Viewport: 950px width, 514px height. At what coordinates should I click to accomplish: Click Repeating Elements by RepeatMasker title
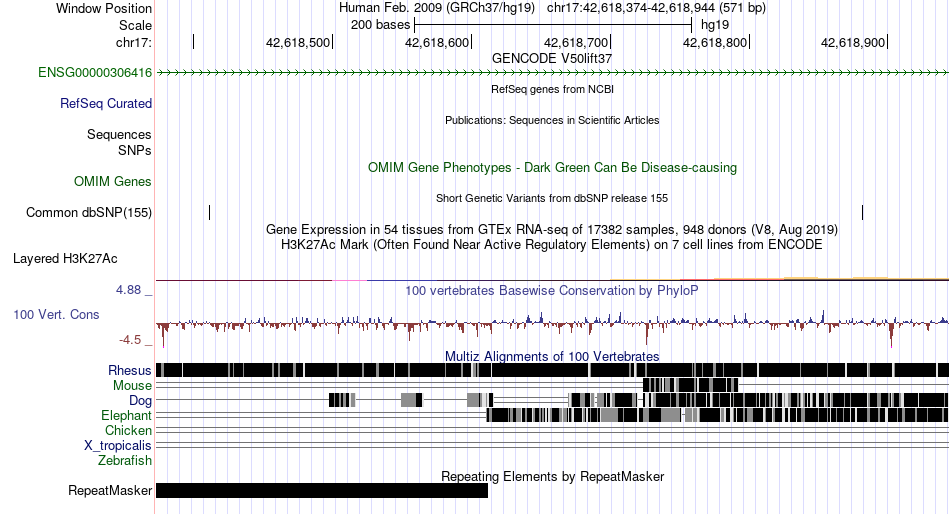pos(552,476)
